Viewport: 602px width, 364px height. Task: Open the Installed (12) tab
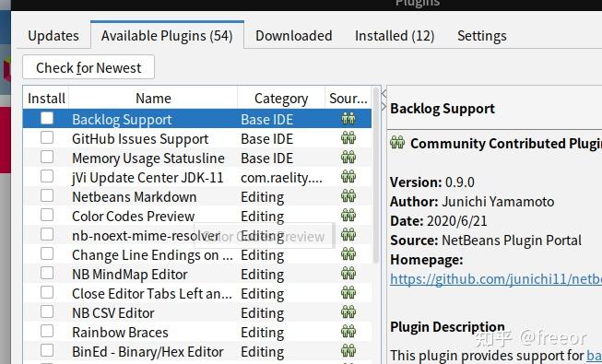(x=395, y=36)
